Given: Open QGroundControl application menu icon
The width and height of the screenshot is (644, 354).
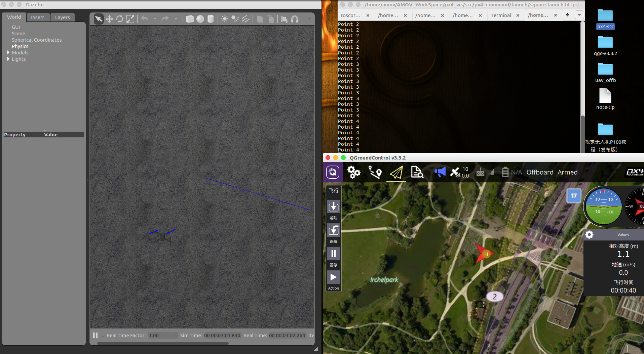Looking at the screenshot, I should click(x=333, y=172).
